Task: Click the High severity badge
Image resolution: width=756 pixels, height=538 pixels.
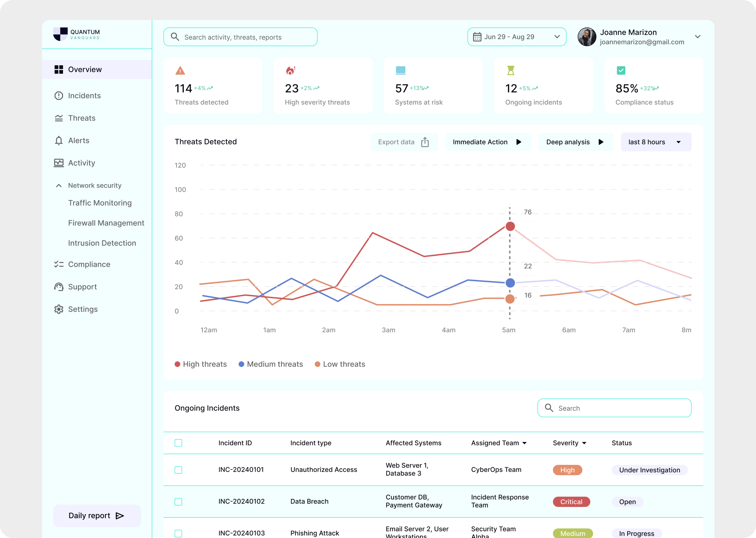Action: coord(567,470)
